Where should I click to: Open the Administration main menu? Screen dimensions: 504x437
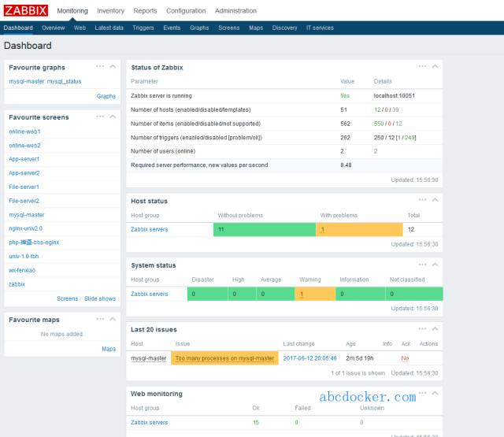235,10
